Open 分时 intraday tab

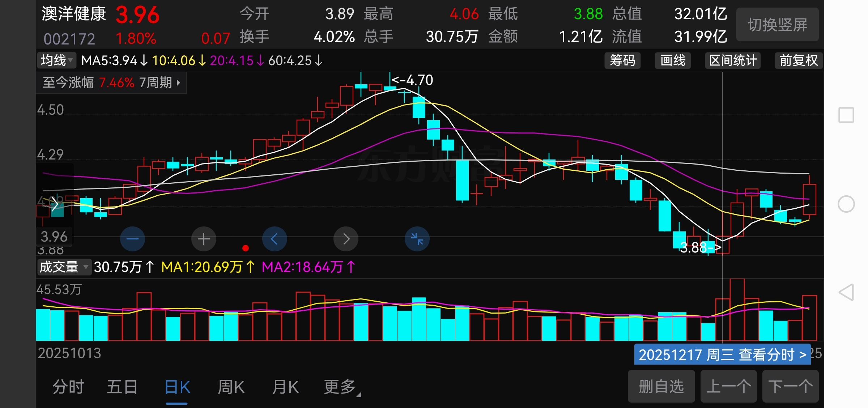pyautogui.click(x=68, y=387)
